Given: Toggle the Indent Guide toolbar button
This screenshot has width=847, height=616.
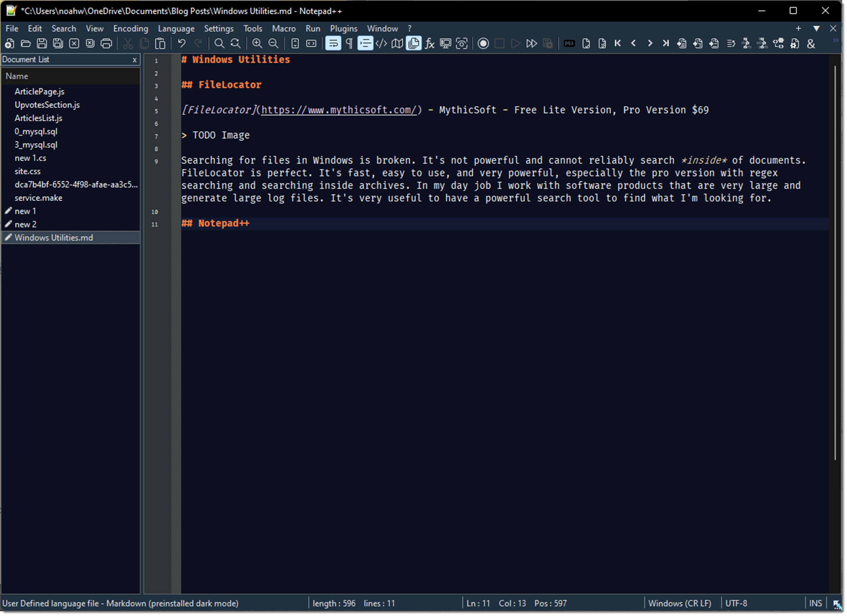Looking at the screenshot, I should (366, 44).
